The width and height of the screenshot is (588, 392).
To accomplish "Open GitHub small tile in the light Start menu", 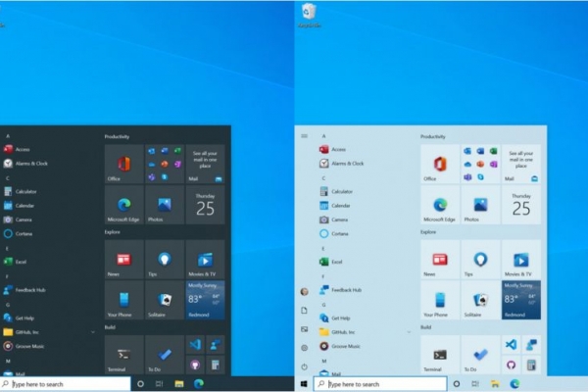I will point(512,365).
